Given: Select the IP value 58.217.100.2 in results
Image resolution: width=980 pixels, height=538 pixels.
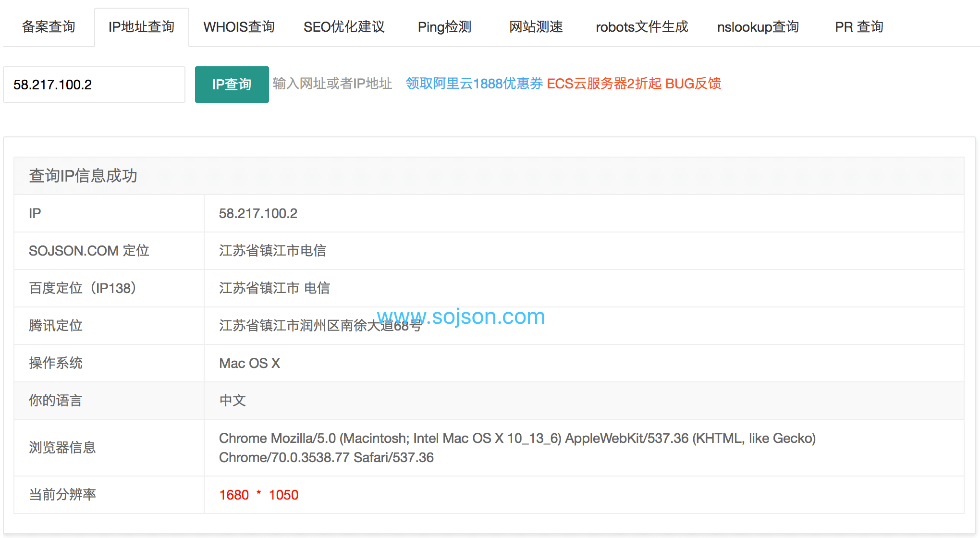Looking at the screenshot, I should coord(258,213).
